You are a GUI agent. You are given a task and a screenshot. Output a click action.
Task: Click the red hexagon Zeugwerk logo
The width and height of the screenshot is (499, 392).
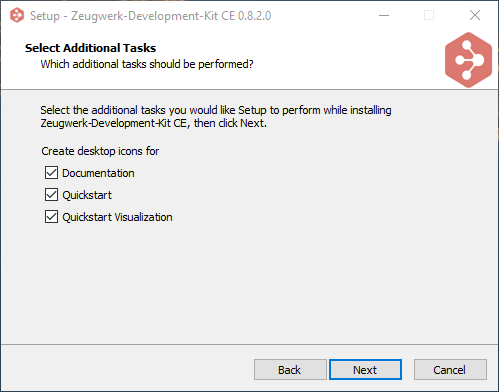468,60
